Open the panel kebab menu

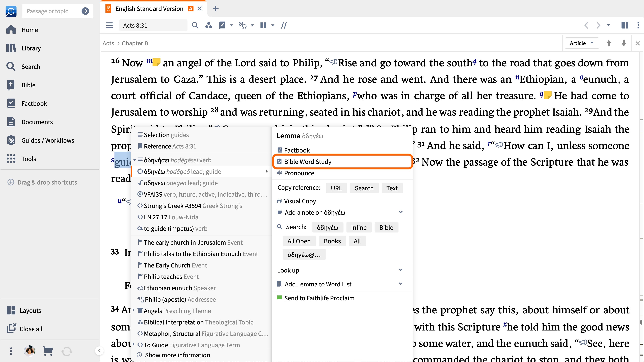point(638,25)
